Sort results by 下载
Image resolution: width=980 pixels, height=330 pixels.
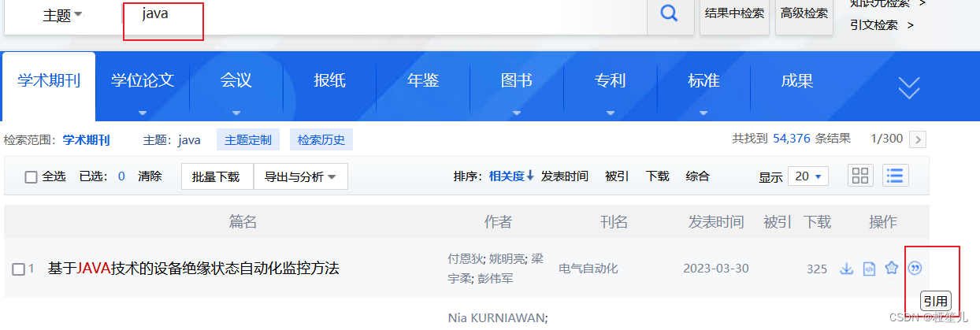658,176
